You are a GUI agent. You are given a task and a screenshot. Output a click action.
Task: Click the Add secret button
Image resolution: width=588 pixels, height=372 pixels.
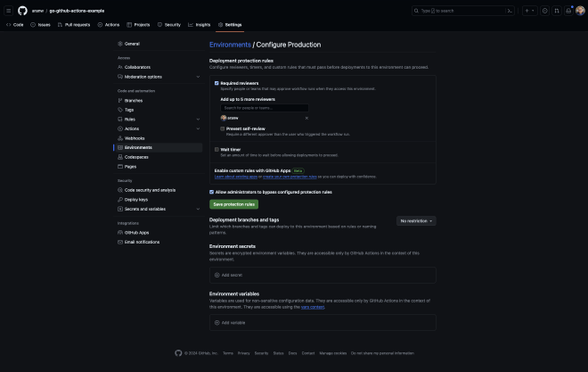(228, 275)
